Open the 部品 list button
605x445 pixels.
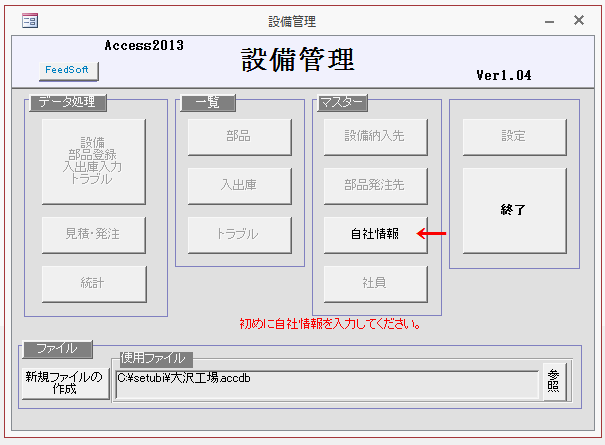pos(240,137)
